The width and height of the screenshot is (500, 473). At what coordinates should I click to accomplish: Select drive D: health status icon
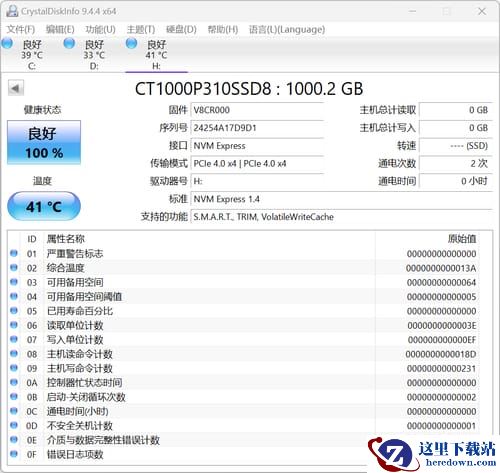tap(69, 43)
